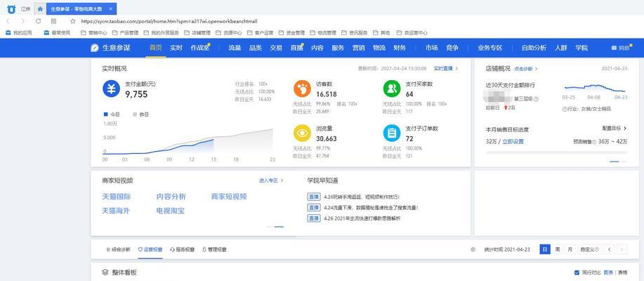
Task: Open the 流量 nav tab
Action: click(235, 48)
